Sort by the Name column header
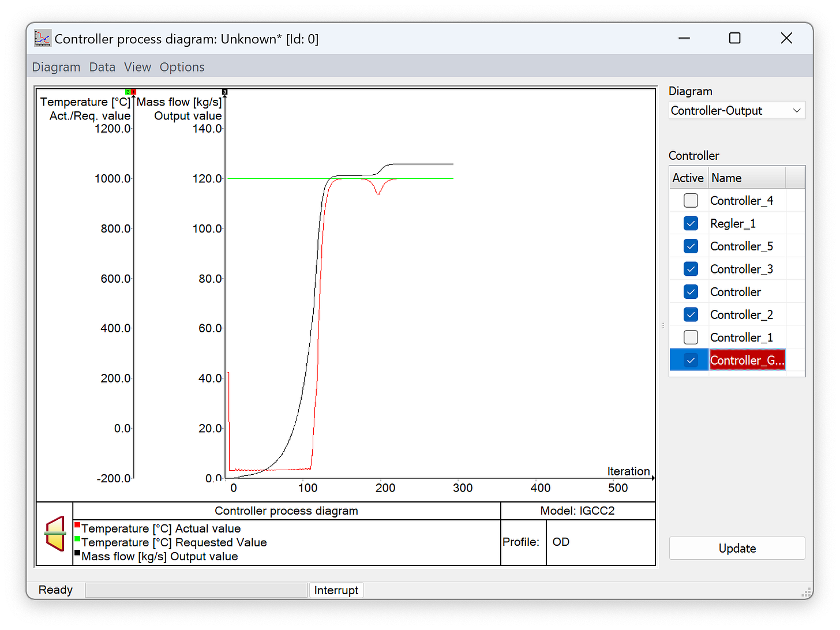840x630 pixels. tap(747, 178)
